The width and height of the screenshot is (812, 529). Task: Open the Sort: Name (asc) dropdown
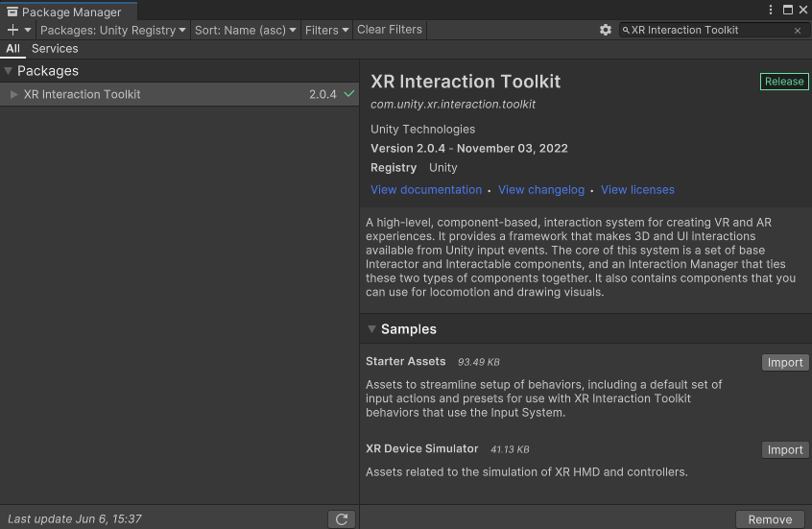click(245, 30)
